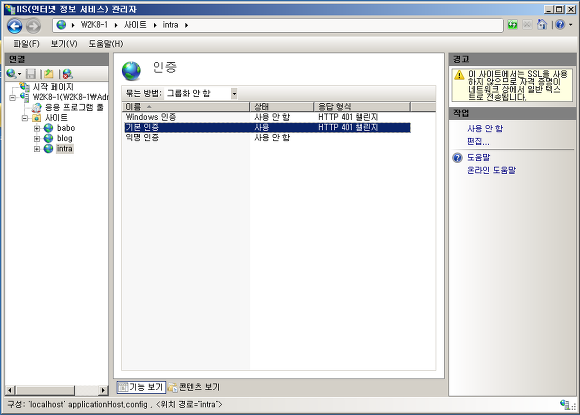580x415 pixels.
Task: Click 인증 page globe icon
Action: [131, 71]
